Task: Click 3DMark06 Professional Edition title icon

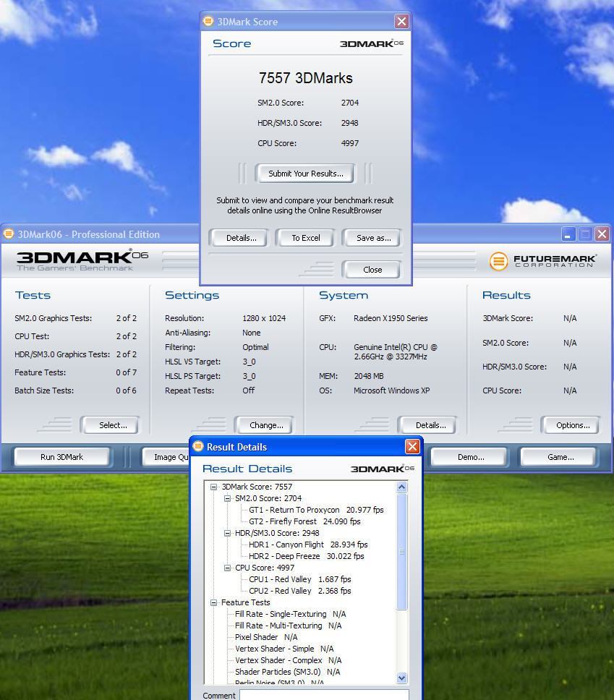Action: pyautogui.click(x=9, y=234)
